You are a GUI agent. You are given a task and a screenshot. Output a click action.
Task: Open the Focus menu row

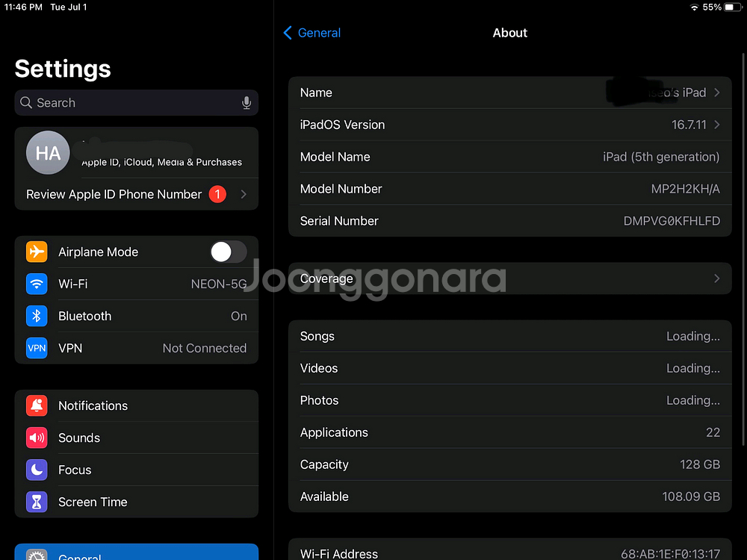coord(137,470)
